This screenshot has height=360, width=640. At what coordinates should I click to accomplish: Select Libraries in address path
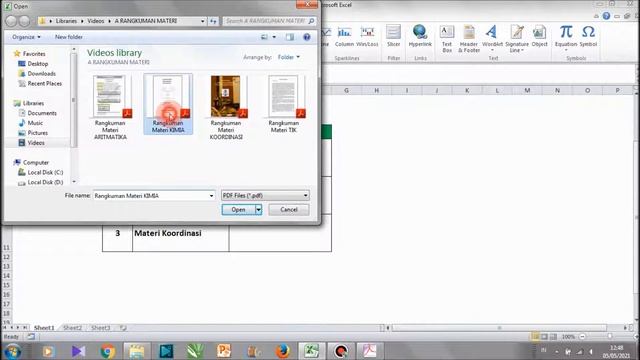(66, 21)
